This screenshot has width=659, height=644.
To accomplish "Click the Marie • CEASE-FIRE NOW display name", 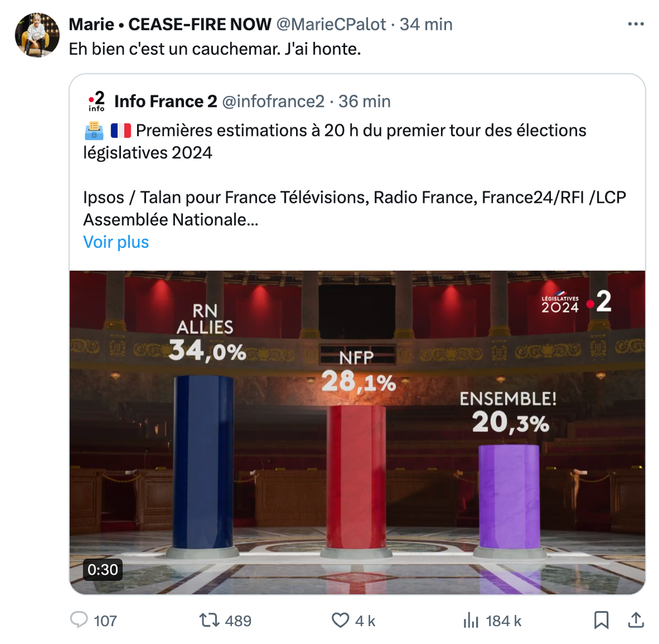I will tap(170, 24).
